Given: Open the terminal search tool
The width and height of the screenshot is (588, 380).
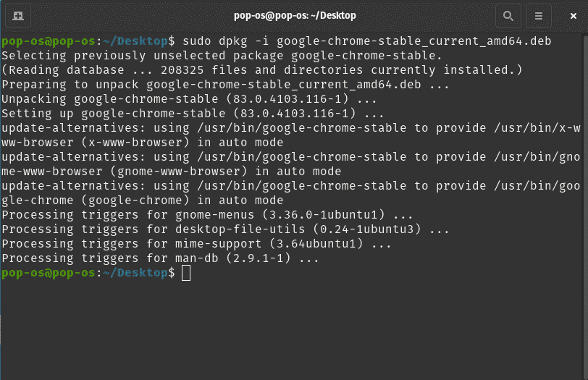Looking at the screenshot, I should 508,16.
